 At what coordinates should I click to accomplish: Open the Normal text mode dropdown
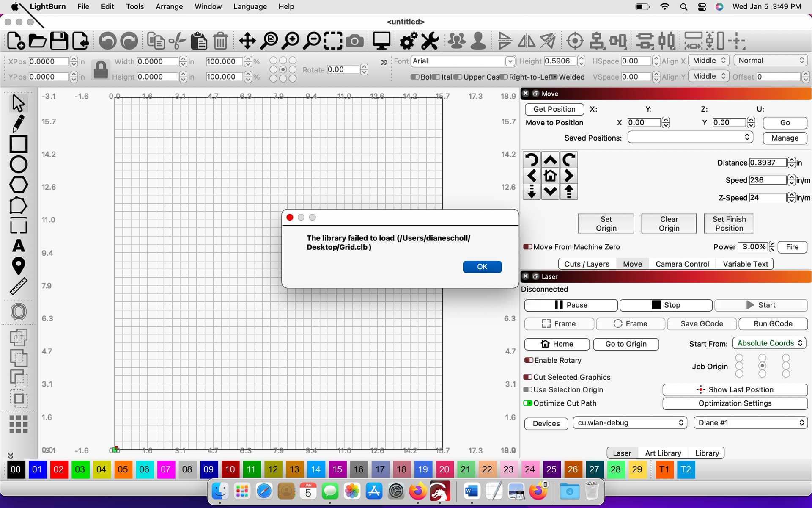coord(771,61)
